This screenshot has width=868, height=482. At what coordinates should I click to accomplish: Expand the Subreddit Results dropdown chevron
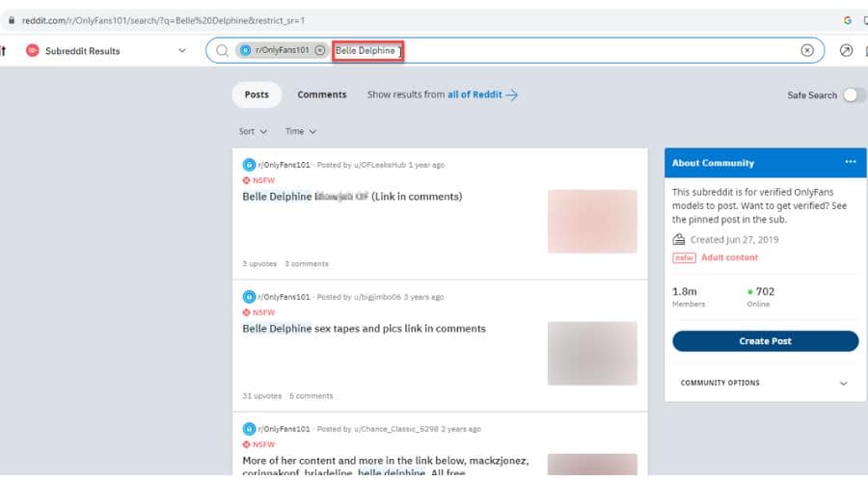(181, 50)
